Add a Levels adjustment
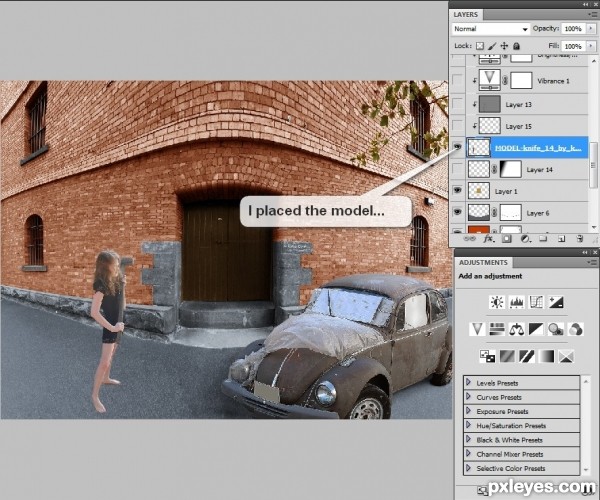 pyautogui.click(x=517, y=302)
